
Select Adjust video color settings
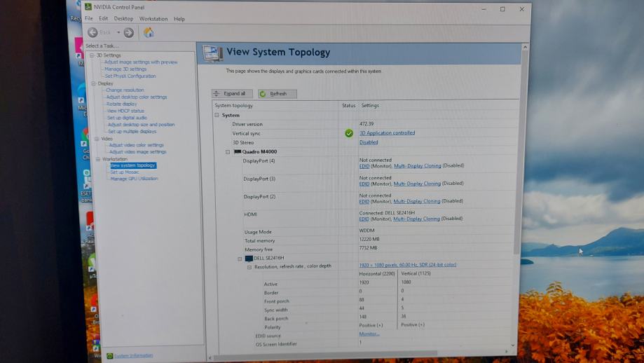[x=137, y=145]
